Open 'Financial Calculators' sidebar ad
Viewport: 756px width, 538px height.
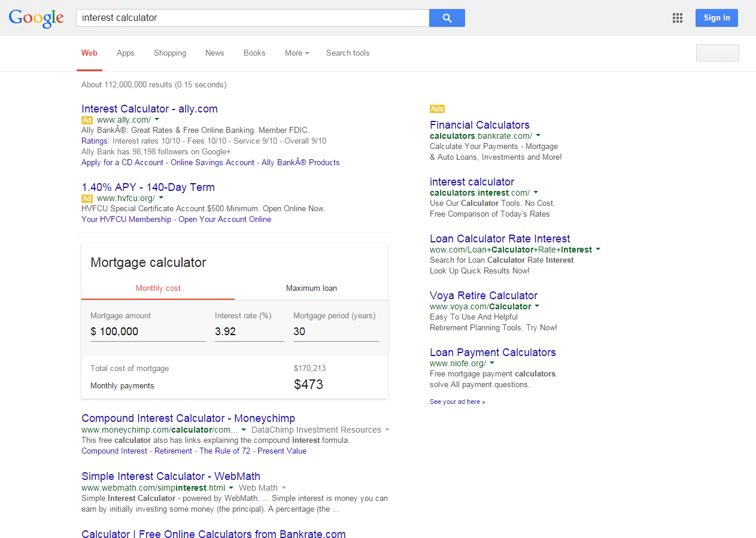click(x=479, y=125)
